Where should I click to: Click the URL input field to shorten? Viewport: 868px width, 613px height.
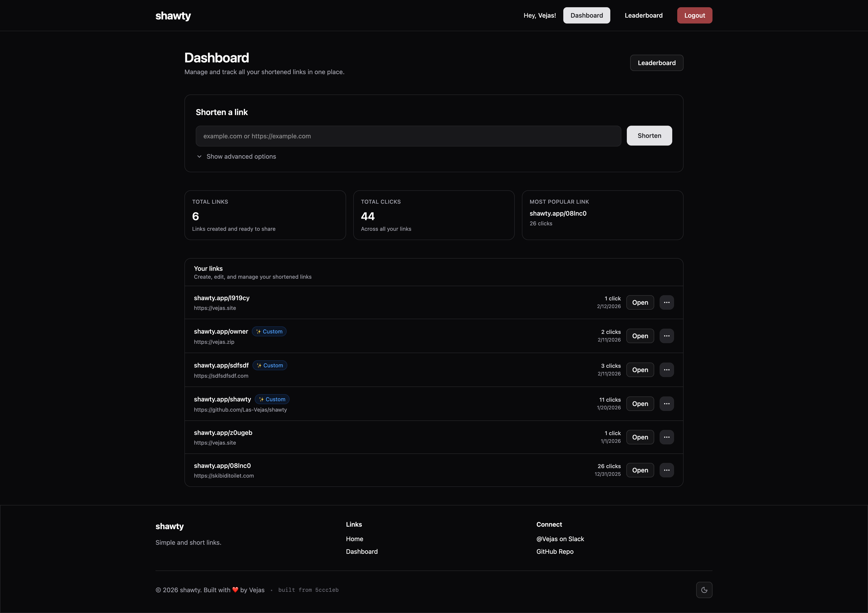click(408, 136)
